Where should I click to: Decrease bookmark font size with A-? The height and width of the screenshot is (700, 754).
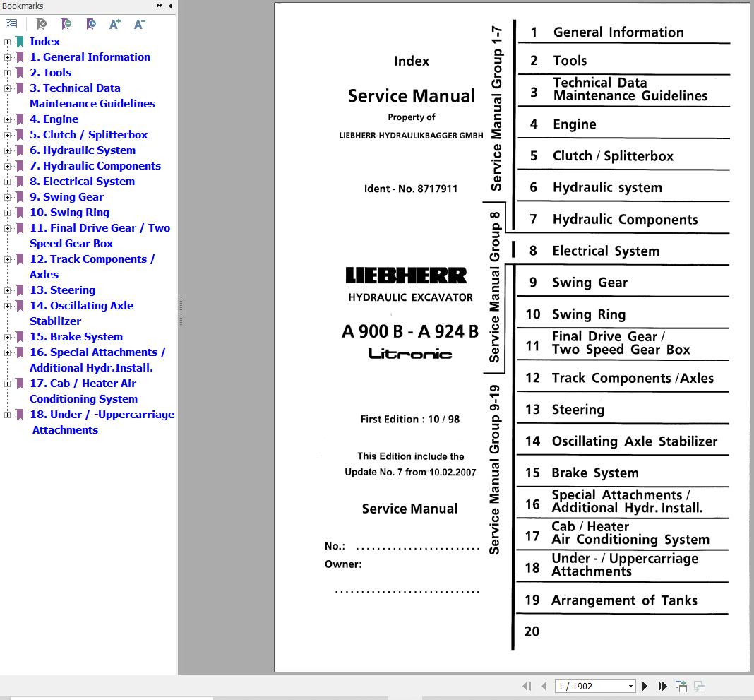point(140,24)
